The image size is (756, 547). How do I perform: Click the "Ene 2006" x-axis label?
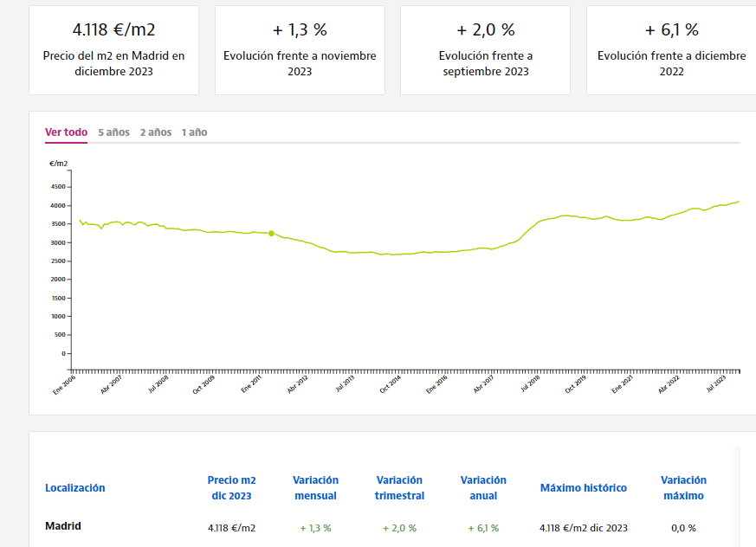tap(63, 384)
